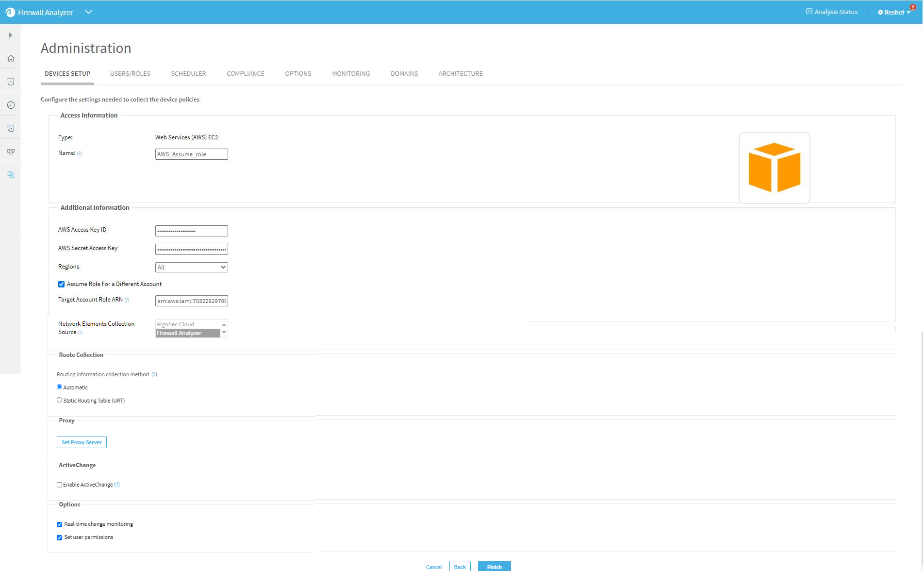Enable the ActiveChange checkbox
This screenshot has width=924, height=571.
[x=59, y=485]
